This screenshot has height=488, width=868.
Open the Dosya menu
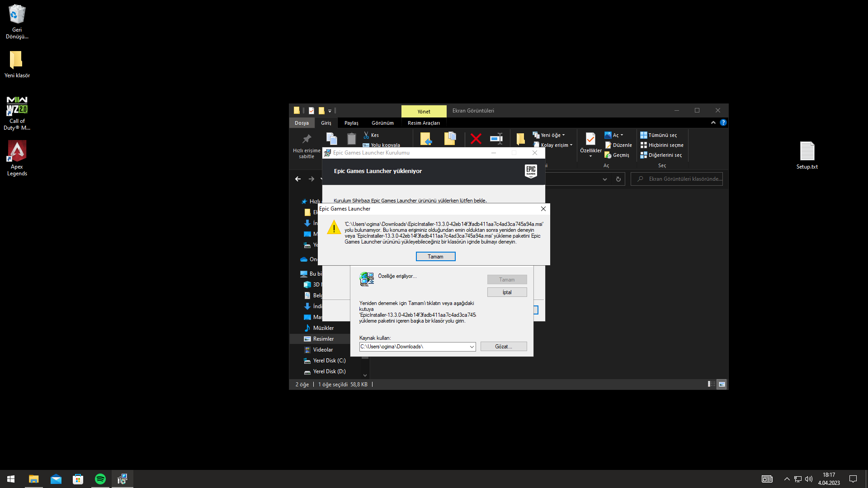[x=302, y=123]
